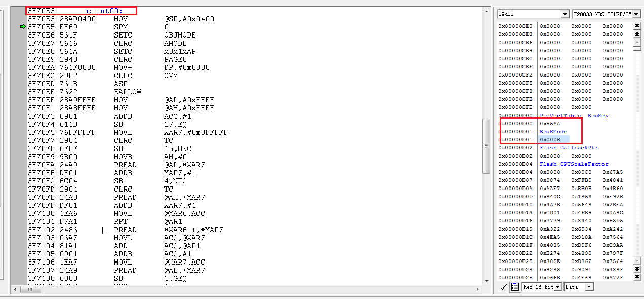Image resolution: width=644 pixels, height=299 pixels.
Task: Click the page-up double arrow icon in memory pane
Action: coord(637,34)
